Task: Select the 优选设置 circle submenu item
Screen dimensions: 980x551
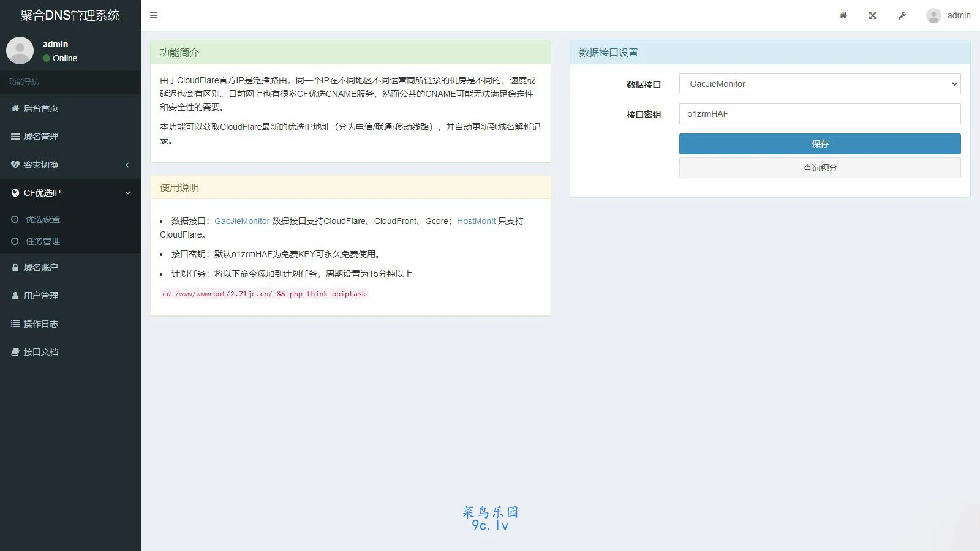Action: pos(15,219)
